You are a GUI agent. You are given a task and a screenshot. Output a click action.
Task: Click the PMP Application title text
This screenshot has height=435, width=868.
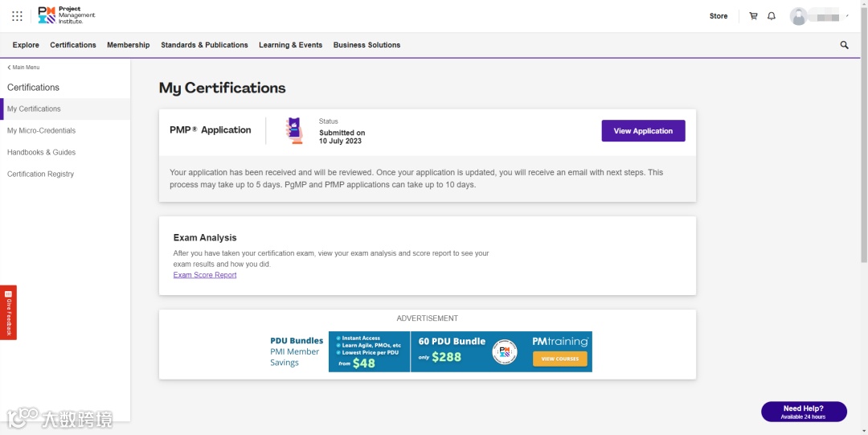(x=211, y=130)
